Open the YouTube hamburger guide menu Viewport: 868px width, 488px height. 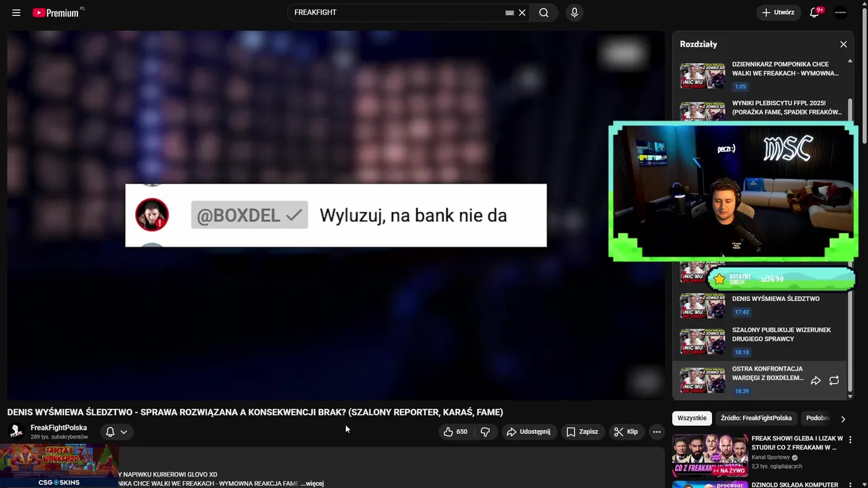point(16,13)
